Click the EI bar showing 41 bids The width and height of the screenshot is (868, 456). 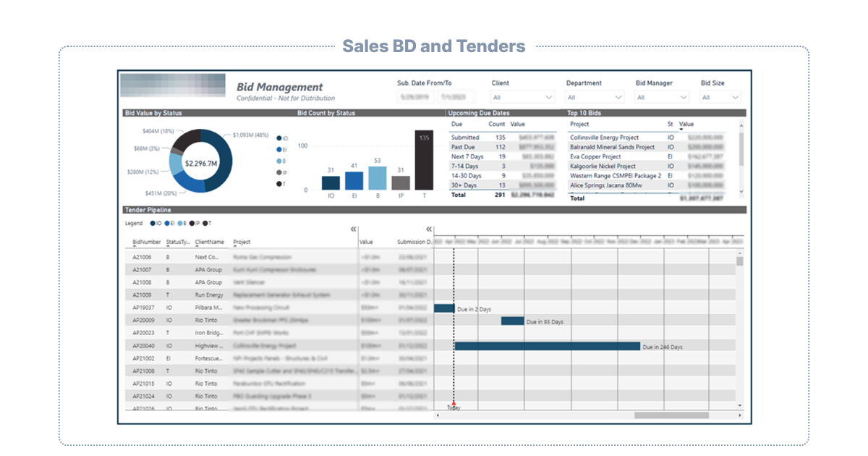354,182
